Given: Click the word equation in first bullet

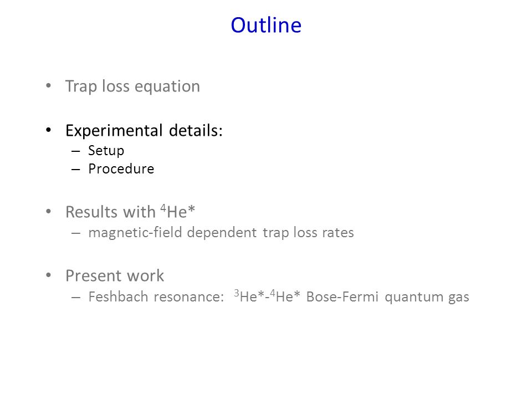Looking at the screenshot, I should (x=167, y=87).
